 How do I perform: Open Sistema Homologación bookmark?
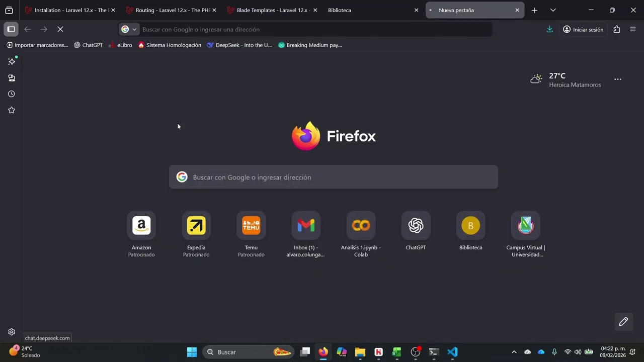[170, 45]
